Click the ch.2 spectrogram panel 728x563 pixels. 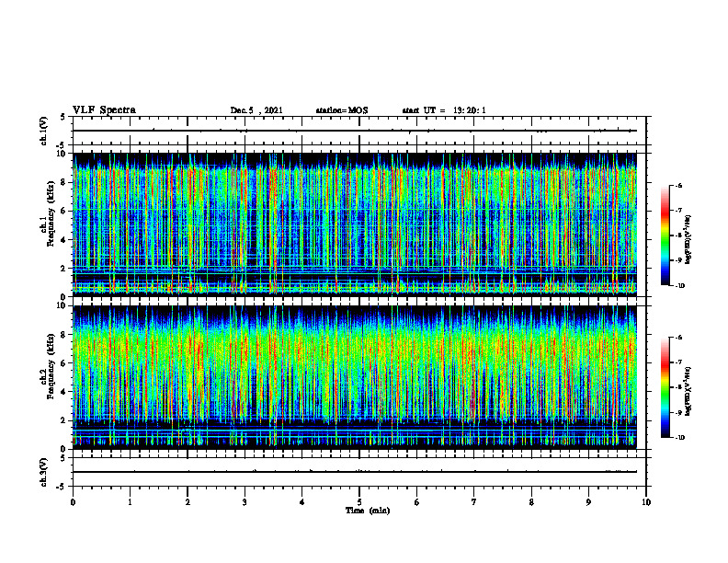355,377
